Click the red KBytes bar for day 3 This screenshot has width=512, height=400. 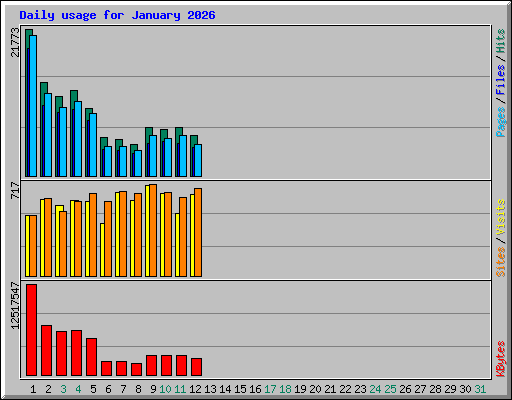[x=61, y=353]
